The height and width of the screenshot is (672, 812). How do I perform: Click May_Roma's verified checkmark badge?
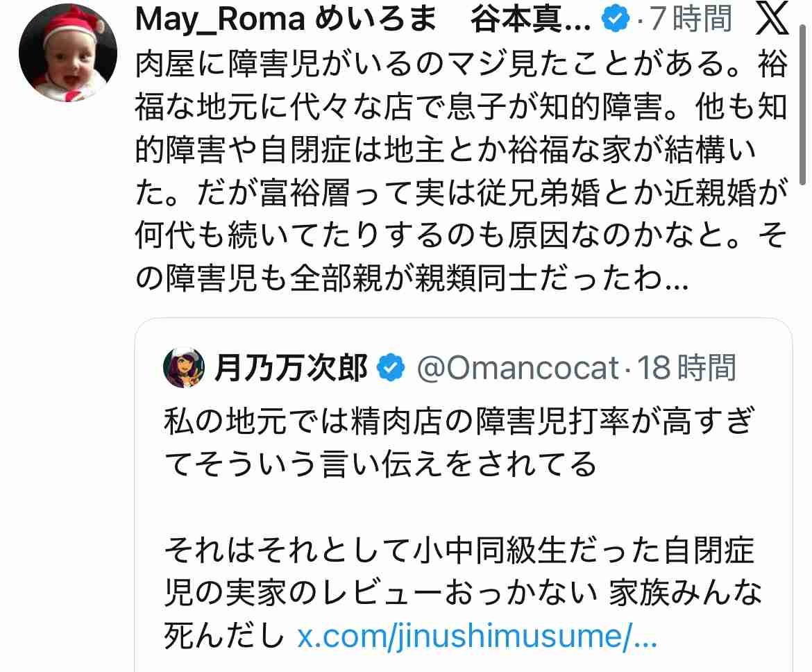tap(615, 19)
